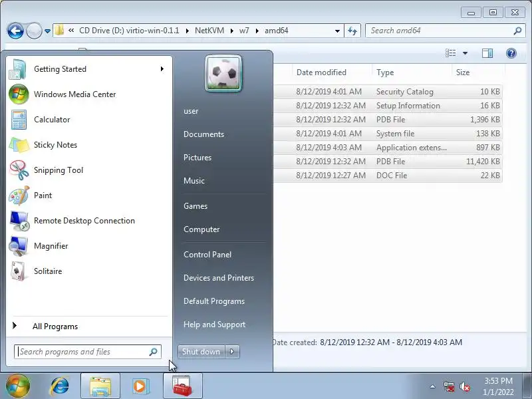The image size is (532, 399).
Task: Click the muted volume tray icon
Action: (x=465, y=386)
